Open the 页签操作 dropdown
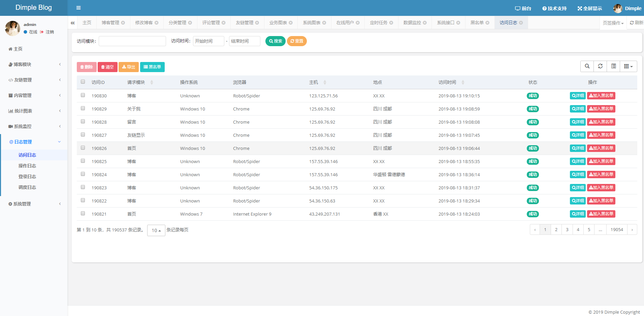 tap(613, 23)
